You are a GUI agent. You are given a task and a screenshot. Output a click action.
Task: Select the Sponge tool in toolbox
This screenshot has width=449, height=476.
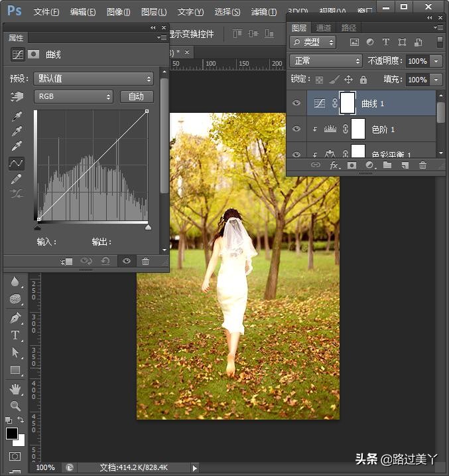pyautogui.click(x=15, y=299)
